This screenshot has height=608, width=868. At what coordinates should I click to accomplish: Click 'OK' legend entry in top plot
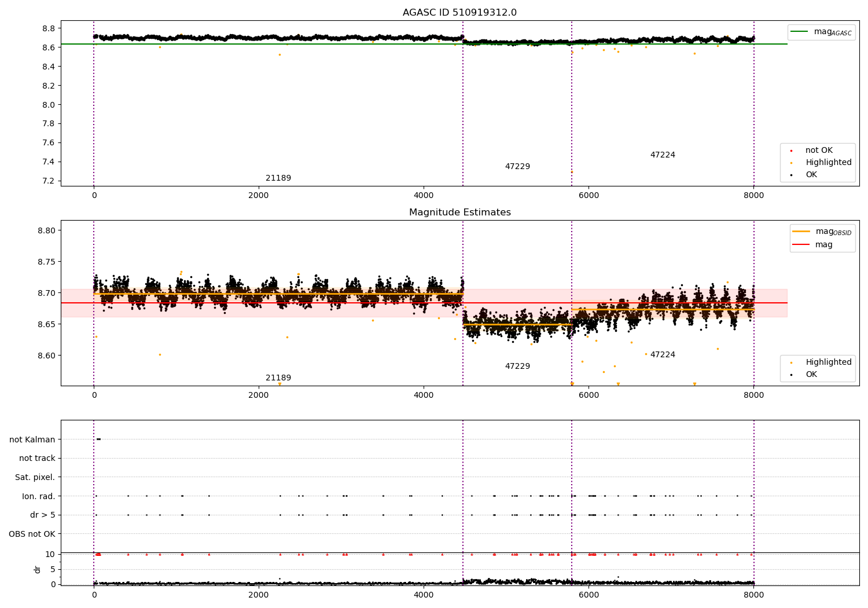[x=804, y=175]
